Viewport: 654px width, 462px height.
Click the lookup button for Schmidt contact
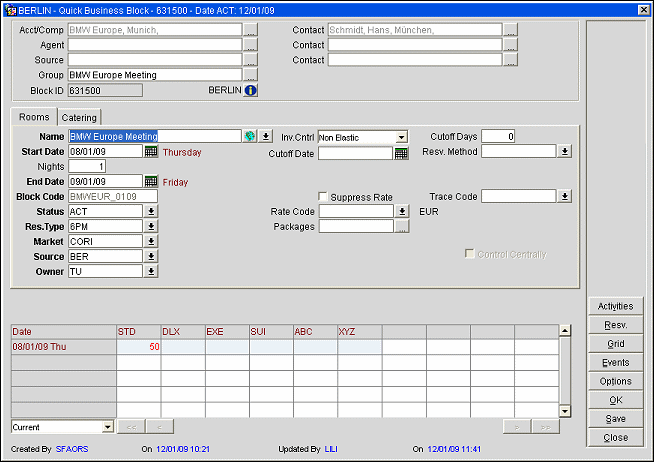tap(510, 30)
